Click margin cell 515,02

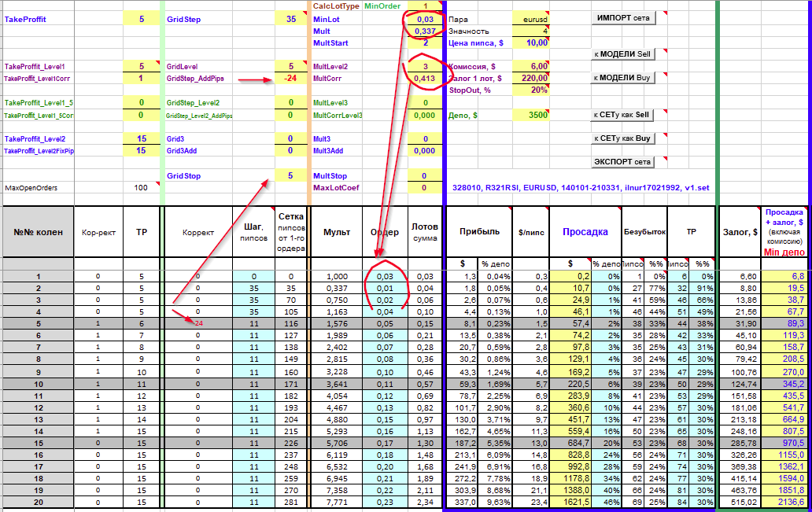coord(740,502)
